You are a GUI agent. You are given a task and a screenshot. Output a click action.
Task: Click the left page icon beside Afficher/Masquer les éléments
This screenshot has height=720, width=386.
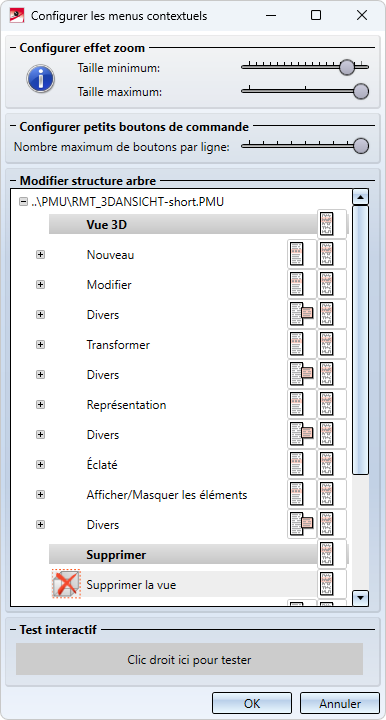(x=302, y=494)
